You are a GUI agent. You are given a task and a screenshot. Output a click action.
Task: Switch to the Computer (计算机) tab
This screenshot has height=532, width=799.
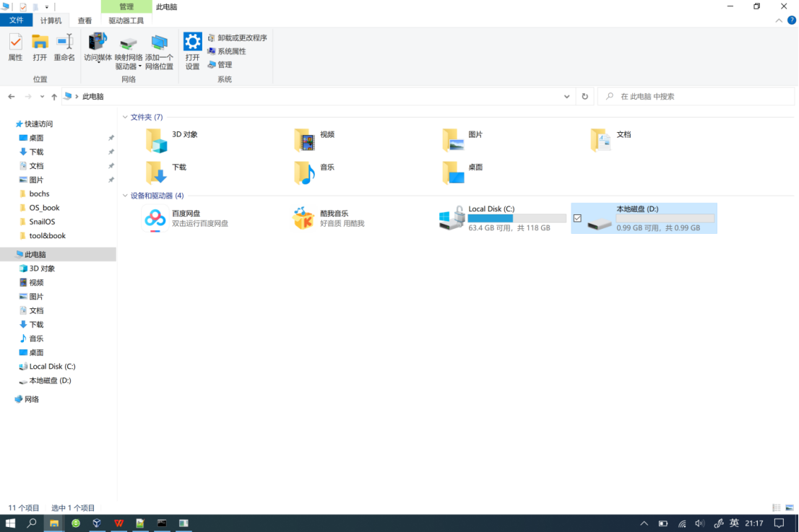point(51,20)
